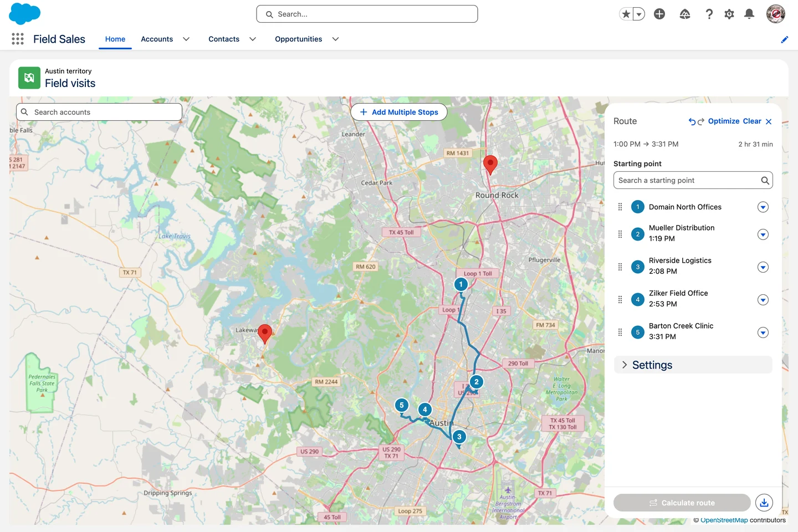Image resolution: width=798 pixels, height=532 pixels.
Task: Click the Domain North Offices stop name
Action: (x=685, y=207)
